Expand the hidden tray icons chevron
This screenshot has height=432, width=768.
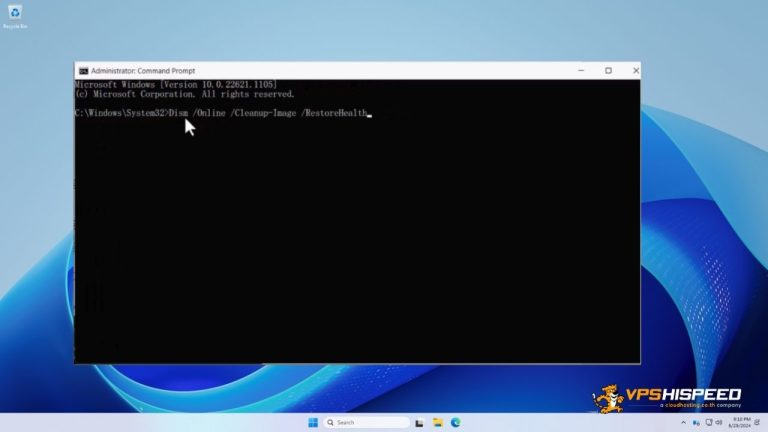[683, 422]
